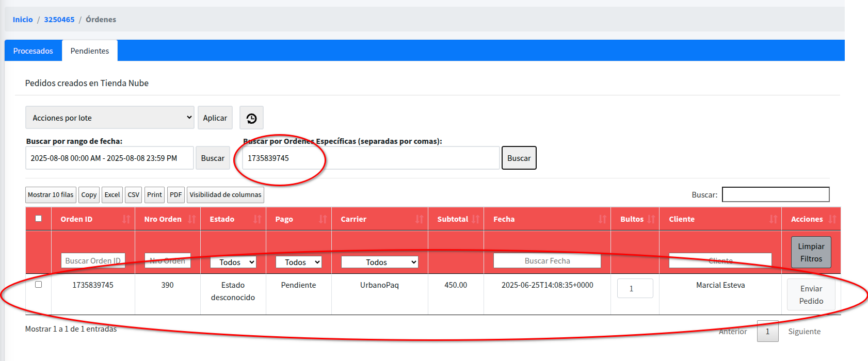Click the Bultos quantity field
The width and height of the screenshot is (868, 361).
click(635, 288)
